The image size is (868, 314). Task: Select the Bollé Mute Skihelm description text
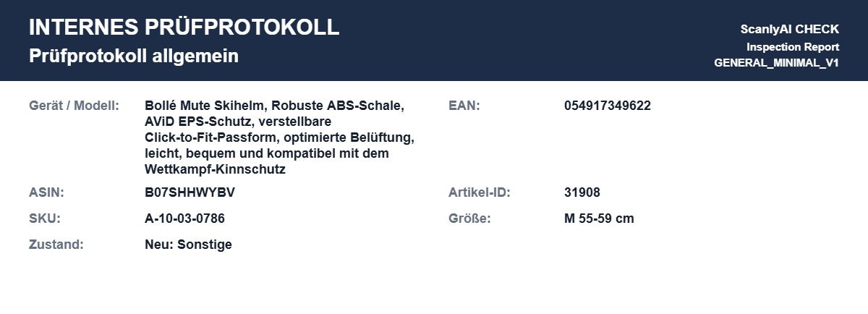[279, 137]
